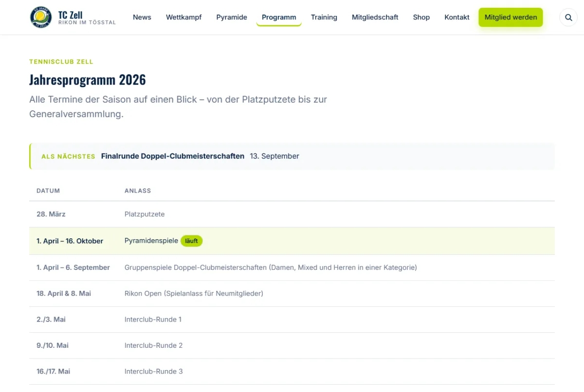
Task: Select the 2./3. Mai date cell
Action: (51, 320)
